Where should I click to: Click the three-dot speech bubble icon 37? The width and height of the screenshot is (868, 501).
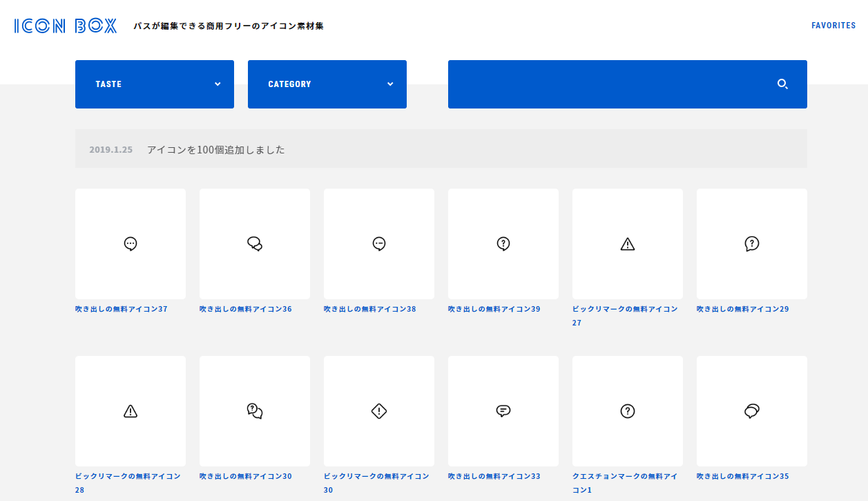(131, 244)
